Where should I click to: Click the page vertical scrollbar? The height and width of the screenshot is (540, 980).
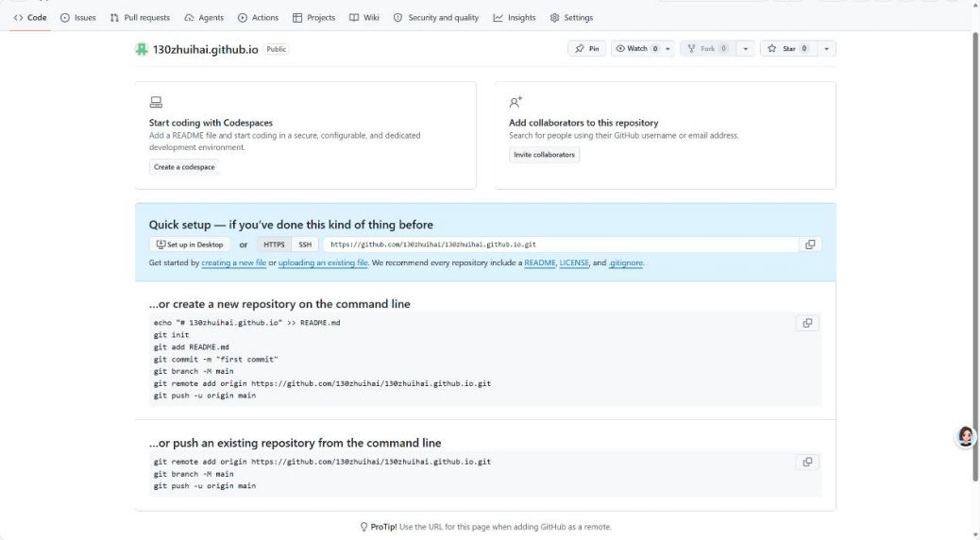point(975,256)
